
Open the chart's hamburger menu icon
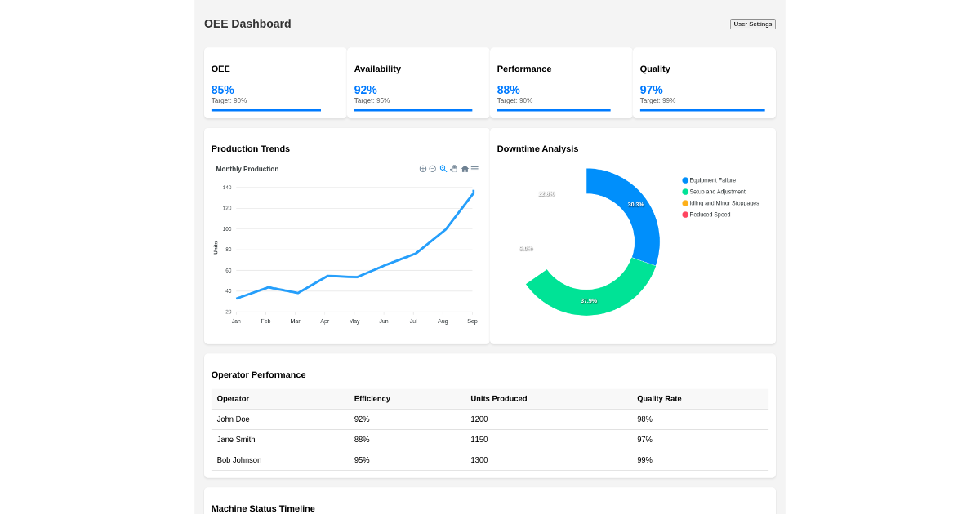[x=474, y=168]
